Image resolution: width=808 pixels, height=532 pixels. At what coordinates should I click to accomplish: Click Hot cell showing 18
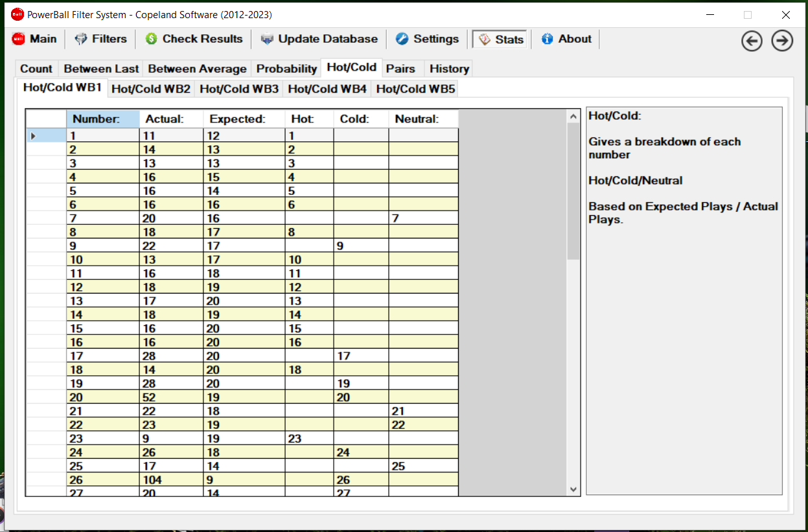(309, 370)
